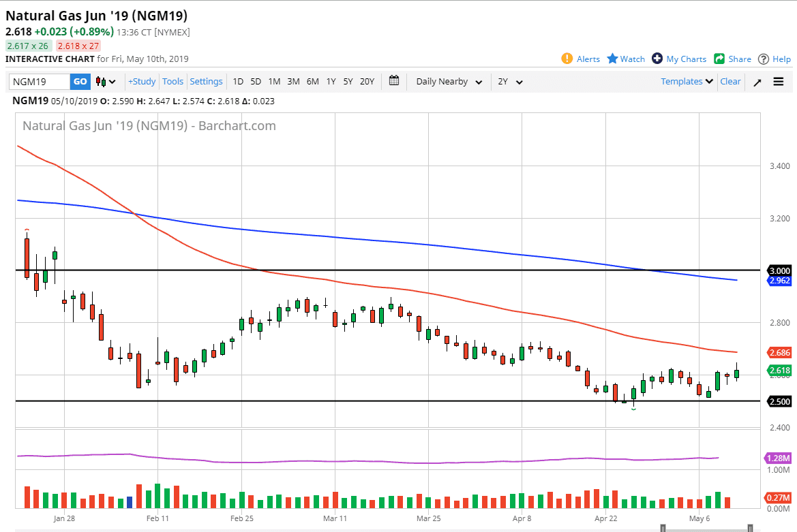Open the Tools menu
Screen dimensions: 797x532
click(x=172, y=82)
